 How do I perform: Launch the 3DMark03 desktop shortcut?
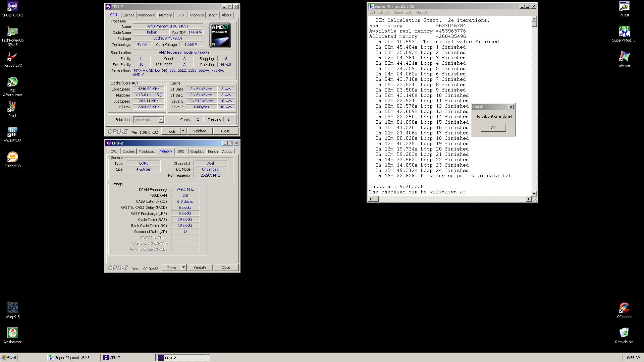(x=12, y=160)
